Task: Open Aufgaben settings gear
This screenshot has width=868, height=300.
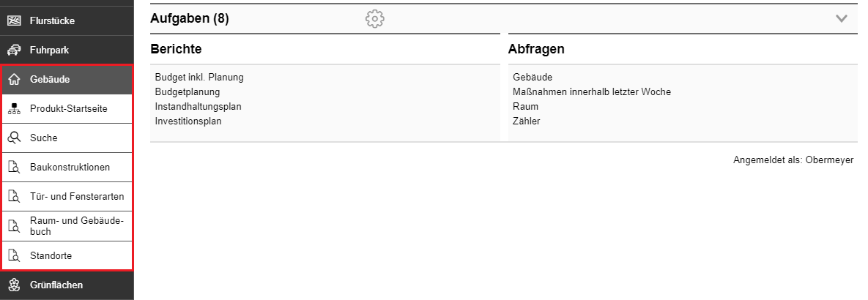Action: tap(375, 19)
